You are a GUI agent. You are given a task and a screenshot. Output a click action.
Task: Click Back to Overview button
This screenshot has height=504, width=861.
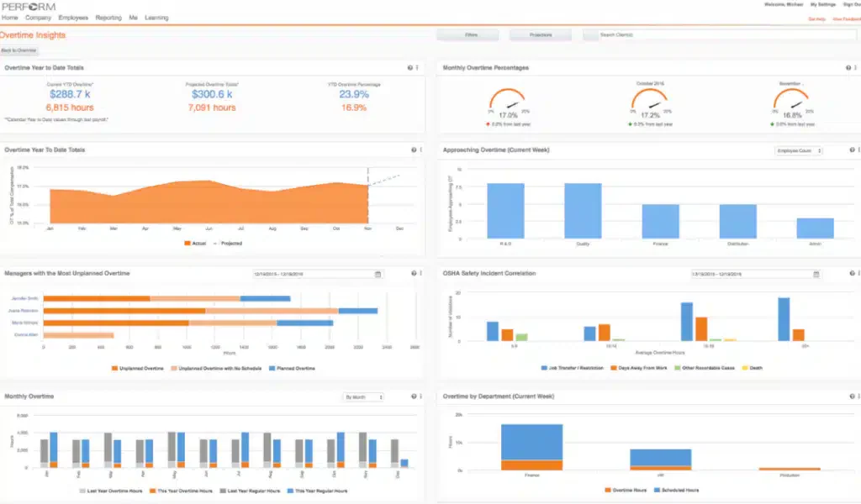click(18, 50)
